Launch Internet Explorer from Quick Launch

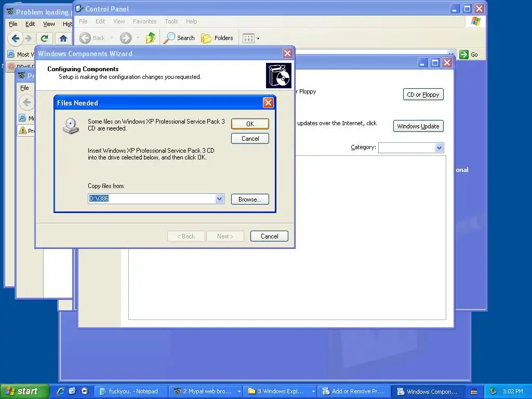(x=61, y=391)
